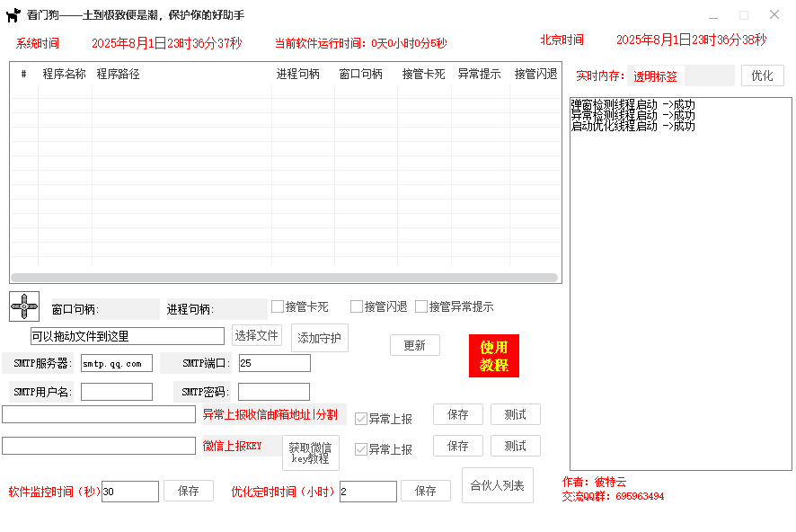The width and height of the screenshot is (796, 532).
Task: Click the 程序名称 column header
Action: [65, 74]
